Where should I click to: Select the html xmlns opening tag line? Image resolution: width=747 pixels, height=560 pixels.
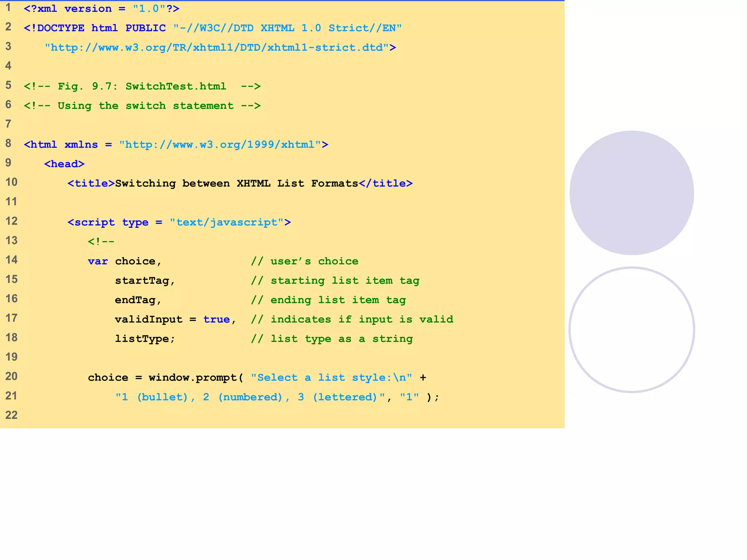176,145
